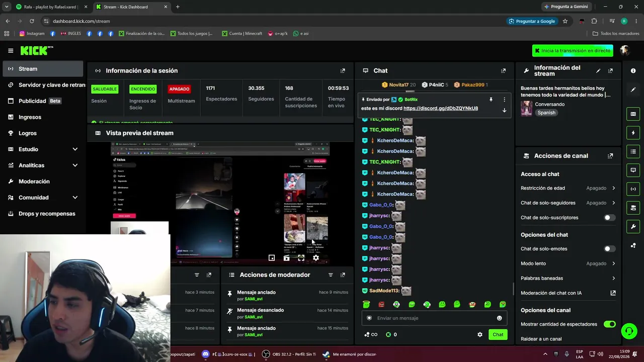This screenshot has width=644, height=362.
Task: Click the Conversando category thumbnail
Action: [x=527, y=109]
